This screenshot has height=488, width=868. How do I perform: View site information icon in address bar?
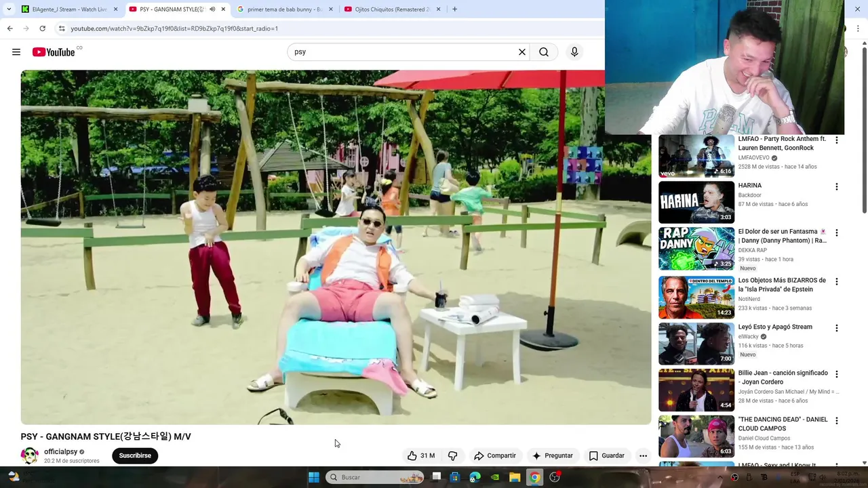(62, 28)
